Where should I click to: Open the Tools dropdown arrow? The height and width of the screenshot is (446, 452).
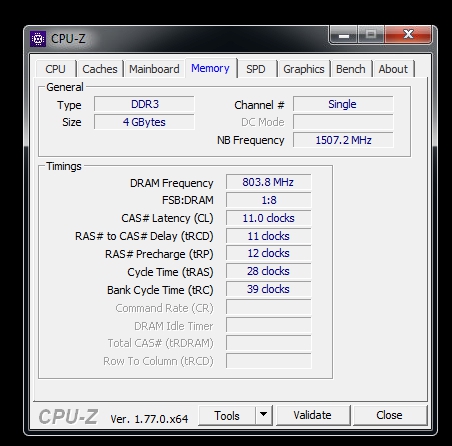coord(264,415)
